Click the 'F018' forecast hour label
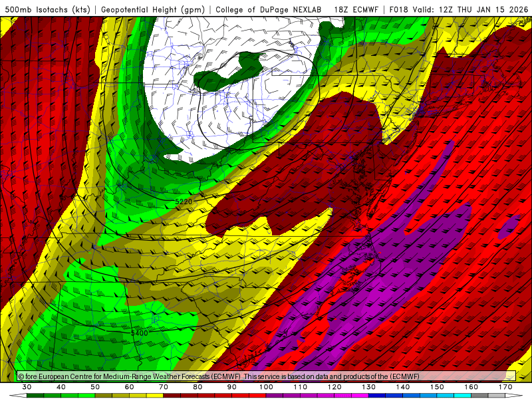 tap(399, 9)
